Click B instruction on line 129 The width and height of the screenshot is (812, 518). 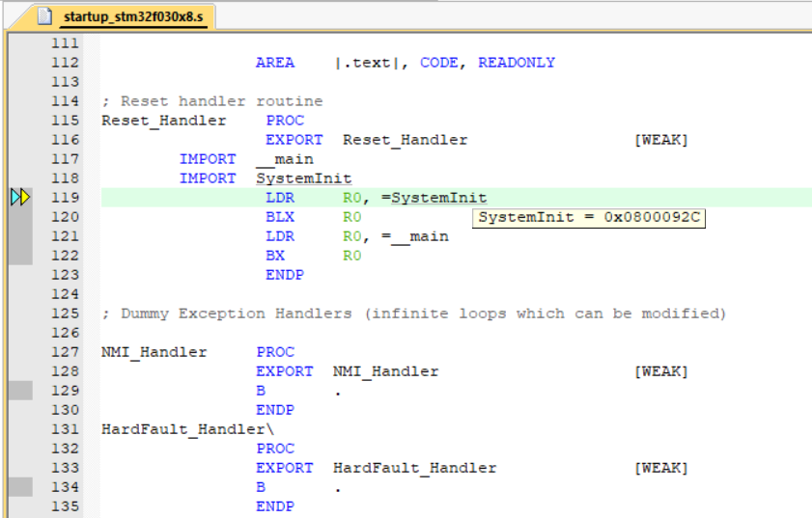pyautogui.click(x=261, y=391)
